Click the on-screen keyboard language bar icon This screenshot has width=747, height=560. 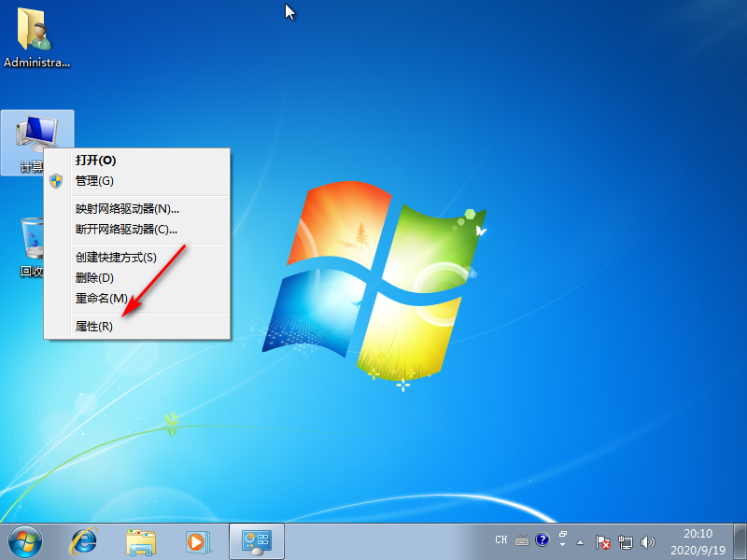(522, 540)
